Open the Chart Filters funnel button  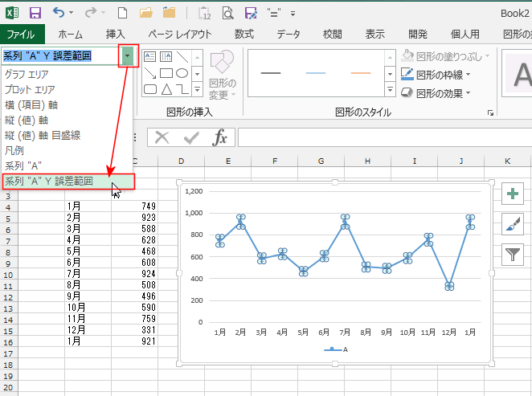tap(512, 255)
